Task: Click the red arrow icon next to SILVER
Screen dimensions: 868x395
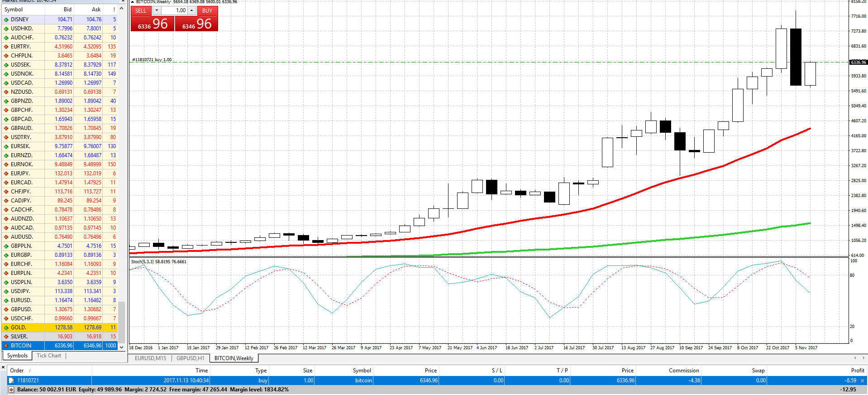Action: tap(6, 337)
